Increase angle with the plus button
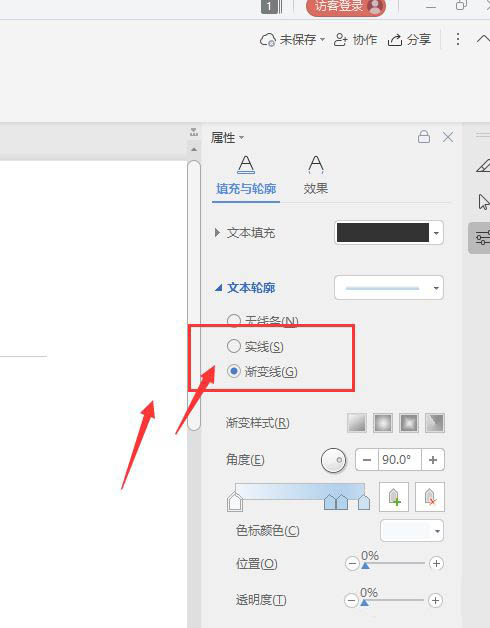The image size is (490, 628). point(433,460)
